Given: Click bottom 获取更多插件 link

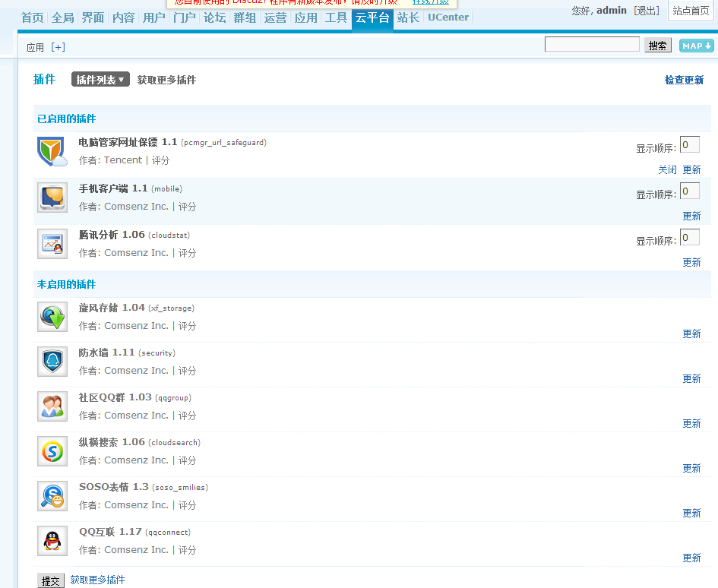Looking at the screenshot, I should [97, 580].
